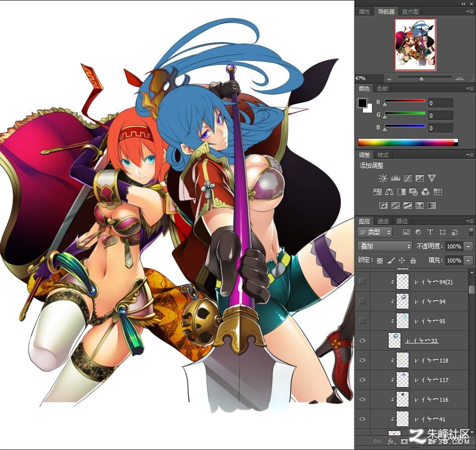
Task: Add a Color Lookup adjustment (grid icon)
Action: click(x=438, y=192)
